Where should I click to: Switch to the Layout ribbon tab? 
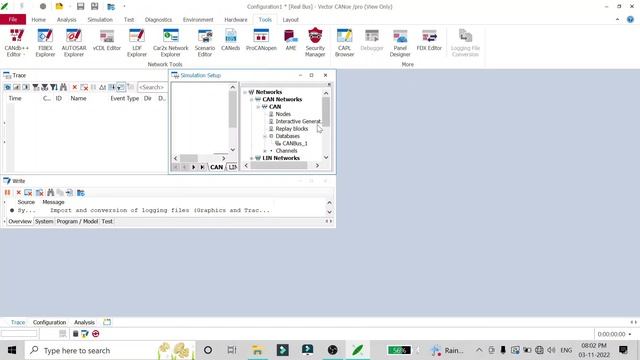[291, 20]
